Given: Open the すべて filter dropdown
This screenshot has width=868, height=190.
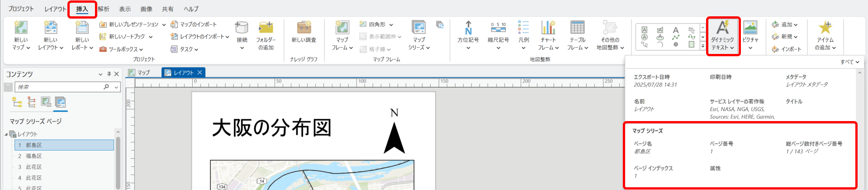Looking at the screenshot, I should click(x=849, y=62).
